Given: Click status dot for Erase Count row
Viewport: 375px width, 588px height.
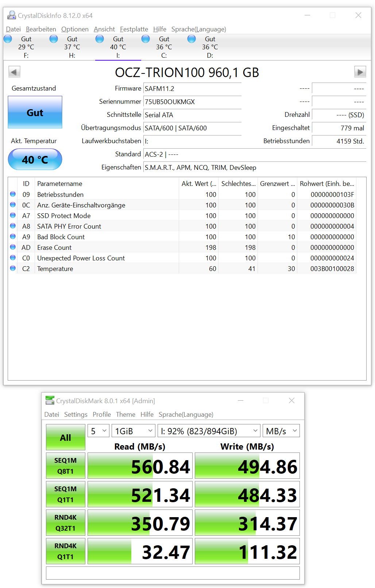Looking at the screenshot, I should pyautogui.click(x=13, y=247).
